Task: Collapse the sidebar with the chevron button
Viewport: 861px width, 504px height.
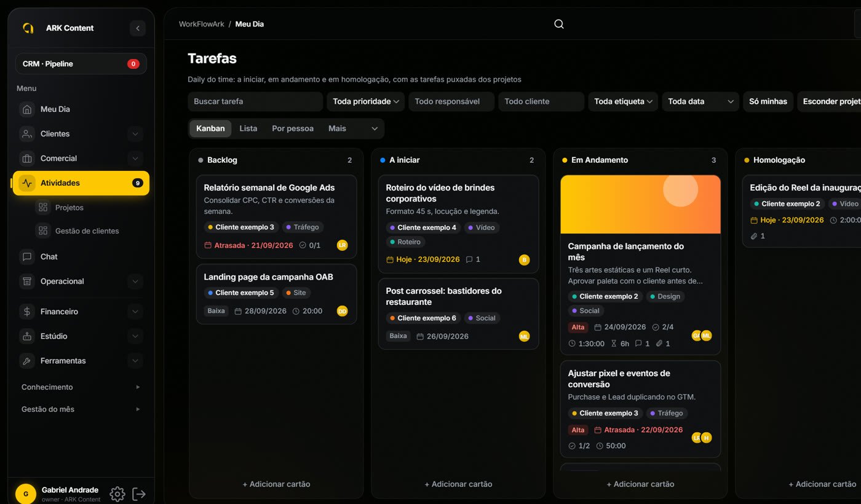Action: pos(138,28)
